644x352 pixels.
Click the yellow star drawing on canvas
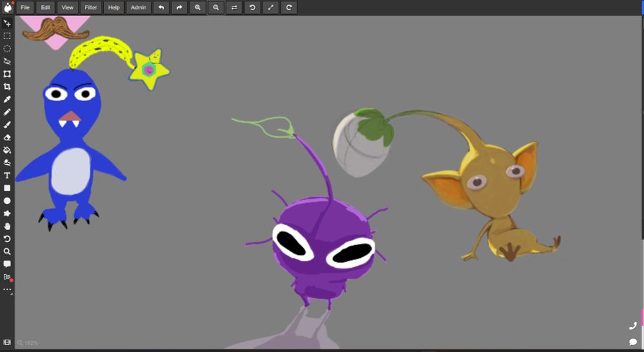[149, 69]
